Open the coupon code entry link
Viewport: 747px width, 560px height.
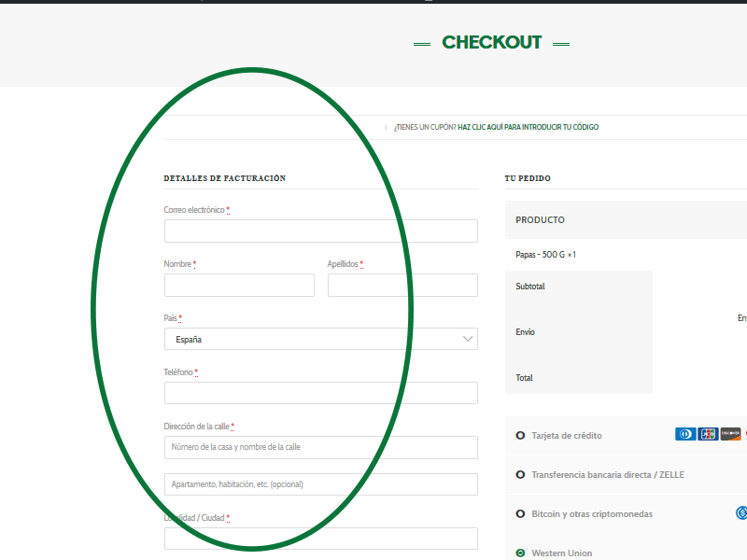point(528,127)
